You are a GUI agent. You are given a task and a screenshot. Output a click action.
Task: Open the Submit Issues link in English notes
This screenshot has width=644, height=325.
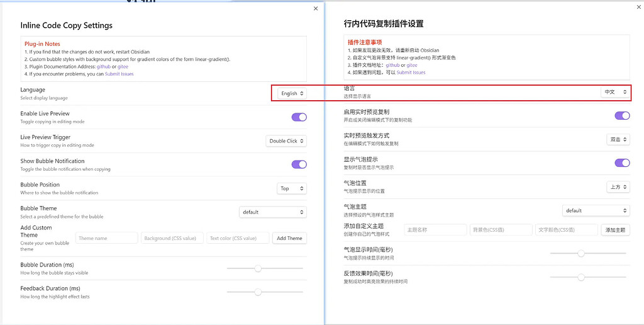pyautogui.click(x=119, y=74)
